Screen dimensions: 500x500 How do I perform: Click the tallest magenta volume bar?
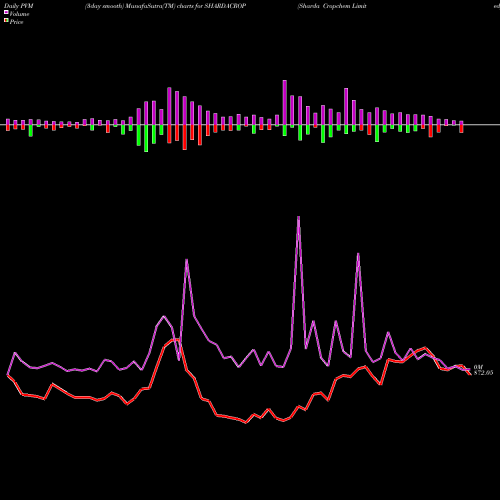(285, 102)
